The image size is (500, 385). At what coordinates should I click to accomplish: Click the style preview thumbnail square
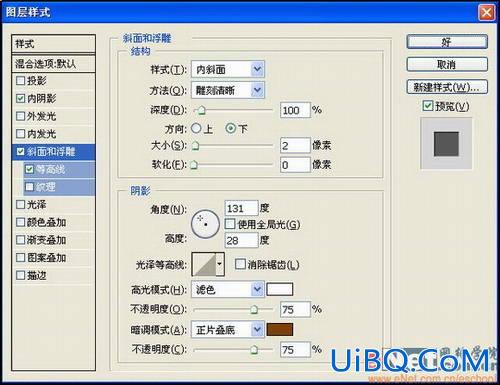coord(446,144)
